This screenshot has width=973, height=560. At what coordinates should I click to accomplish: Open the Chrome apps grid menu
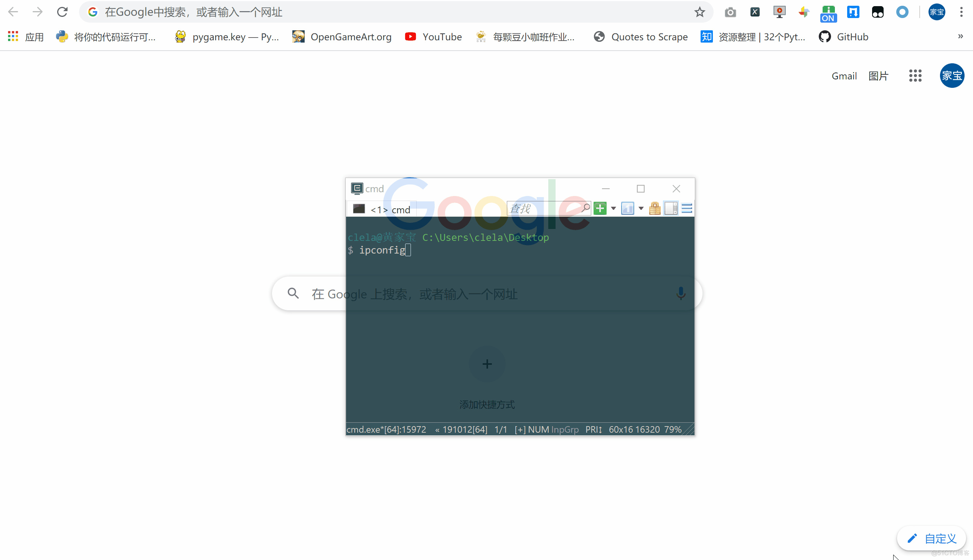(915, 75)
